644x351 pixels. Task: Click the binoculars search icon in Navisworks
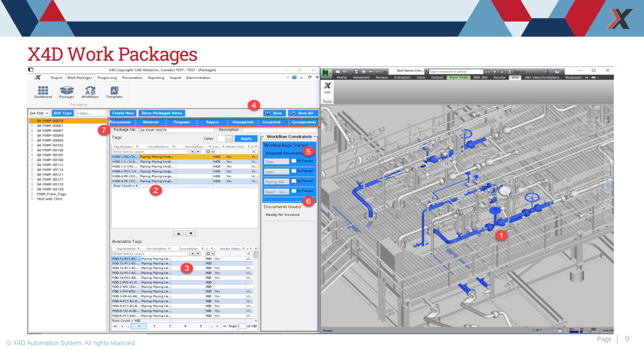click(488, 71)
